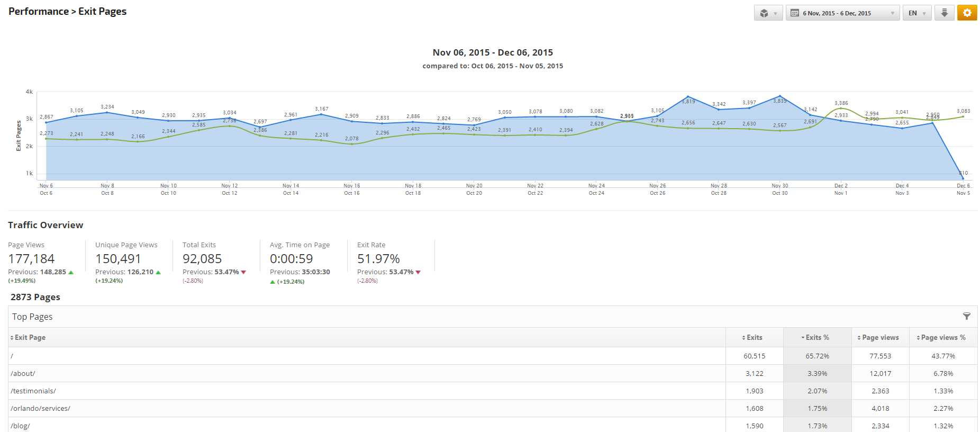This screenshot has height=432, width=980.
Task: Click the download arrow icon
Action: point(944,13)
